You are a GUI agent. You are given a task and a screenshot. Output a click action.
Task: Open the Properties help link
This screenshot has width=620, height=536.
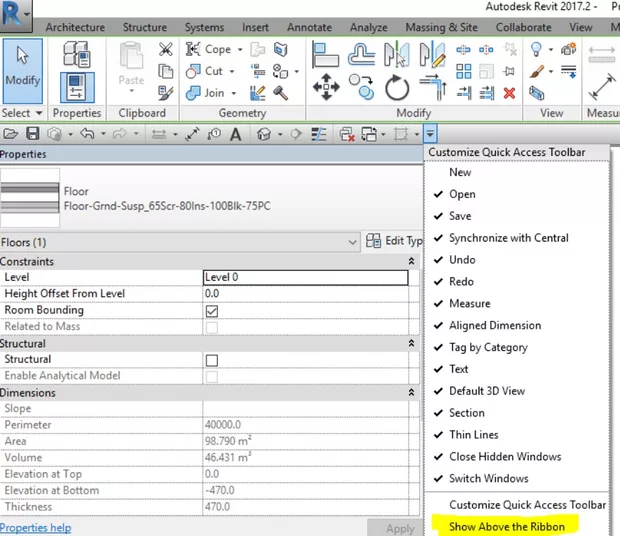(x=36, y=528)
